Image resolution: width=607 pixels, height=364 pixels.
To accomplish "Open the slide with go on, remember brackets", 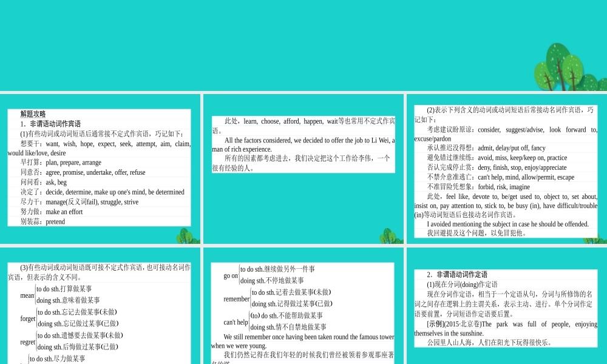I will (303, 306).
